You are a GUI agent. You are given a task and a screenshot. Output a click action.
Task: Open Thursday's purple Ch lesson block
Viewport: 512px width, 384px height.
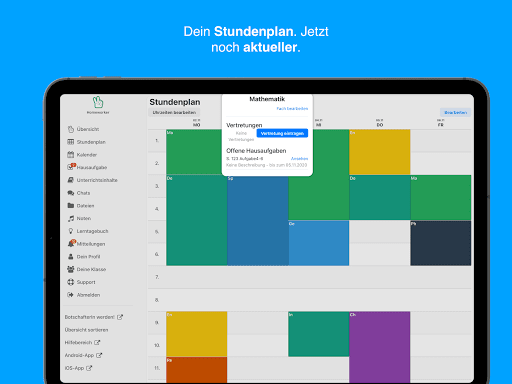[x=380, y=347]
